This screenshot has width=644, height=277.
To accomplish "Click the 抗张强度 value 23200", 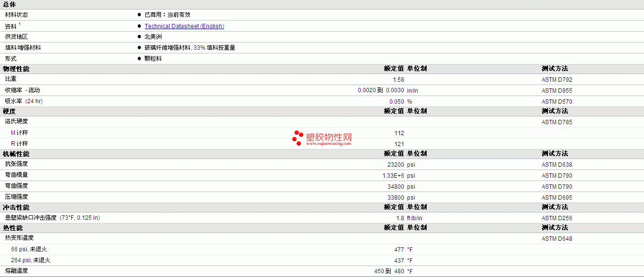I will [x=396, y=165].
